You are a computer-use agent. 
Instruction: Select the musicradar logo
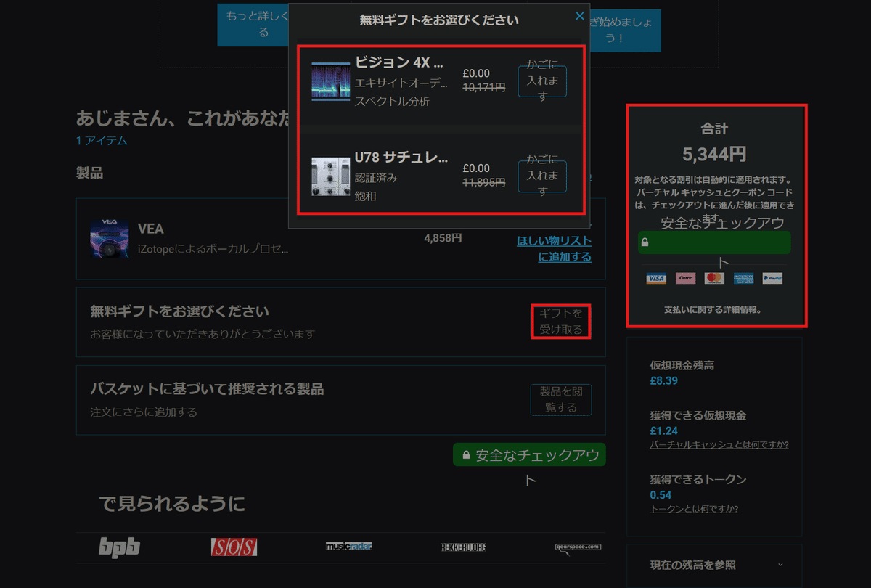coord(351,547)
